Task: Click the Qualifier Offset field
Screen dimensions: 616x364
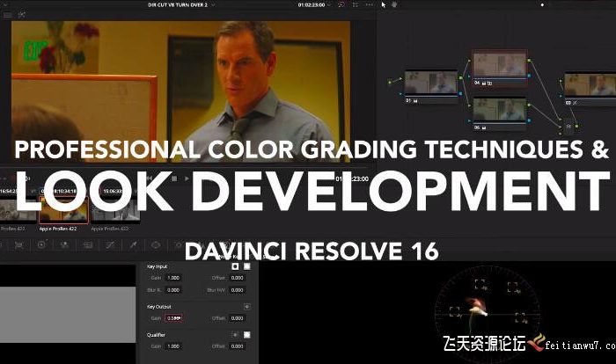Action: pyautogui.click(x=237, y=346)
